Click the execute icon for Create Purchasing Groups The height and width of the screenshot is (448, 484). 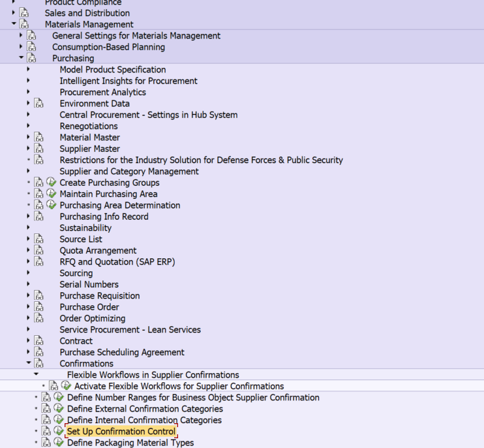tap(52, 183)
